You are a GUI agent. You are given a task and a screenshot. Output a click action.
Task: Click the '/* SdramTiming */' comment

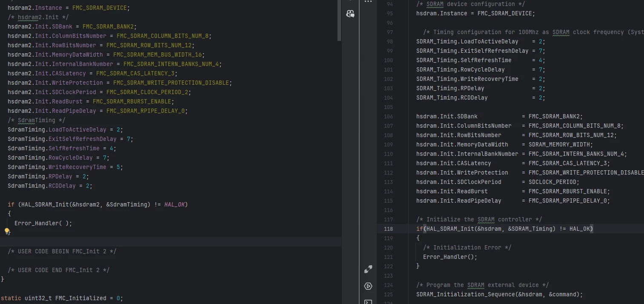tap(37, 120)
